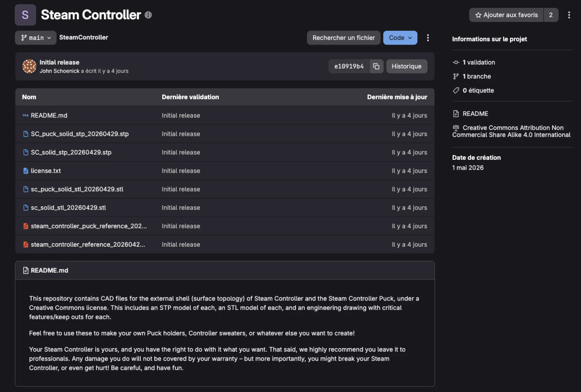581x392 pixels.
Task: Expand the blue Code dropdown
Action: tap(400, 38)
